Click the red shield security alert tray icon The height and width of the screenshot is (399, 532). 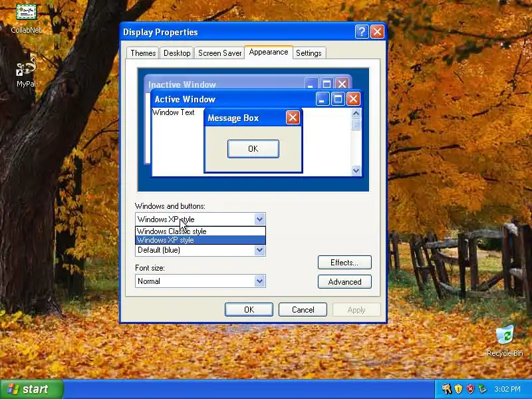tap(470, 389)
